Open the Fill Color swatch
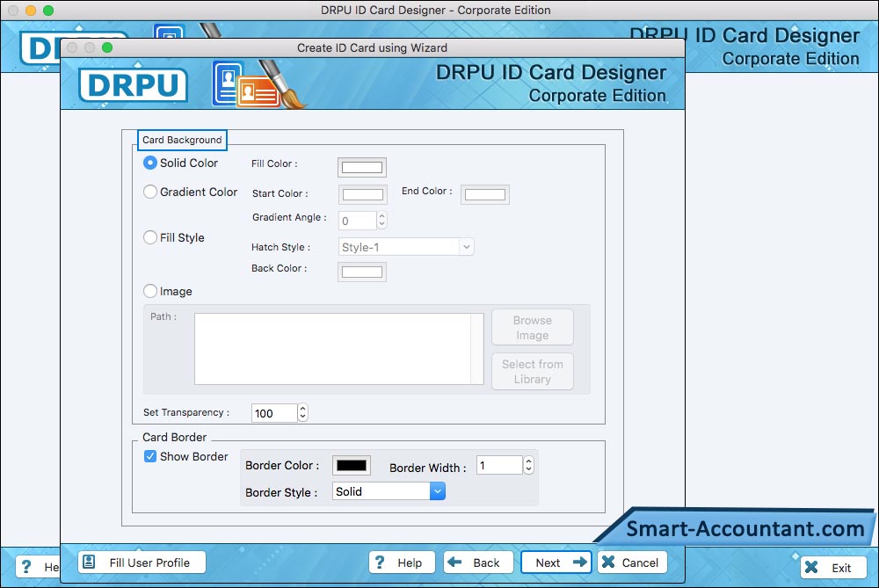The width and height of the screenshot is (879, 588). [x=362, y=167]
